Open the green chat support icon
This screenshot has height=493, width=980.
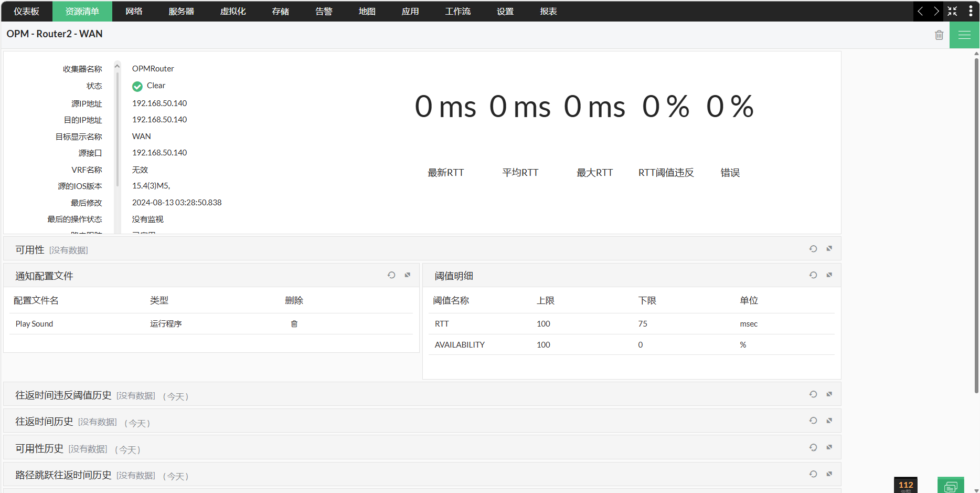pos(951,486)
